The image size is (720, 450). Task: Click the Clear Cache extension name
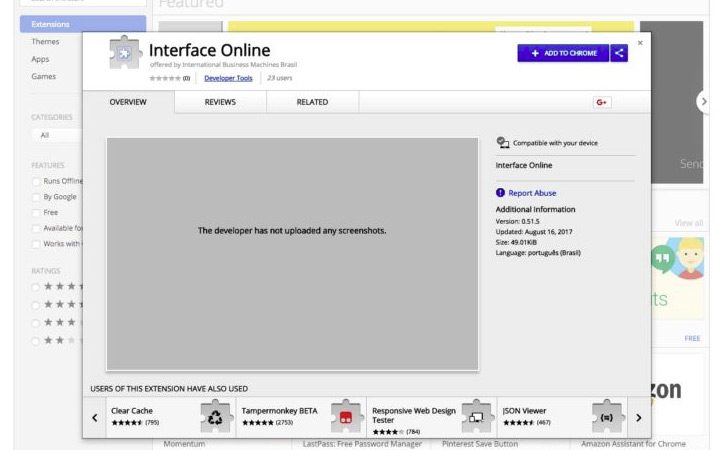tap(132, 411)
